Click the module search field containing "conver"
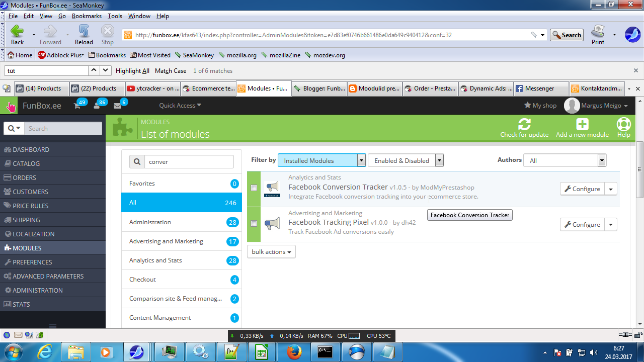The image size is (644, 362). [189, 162]
